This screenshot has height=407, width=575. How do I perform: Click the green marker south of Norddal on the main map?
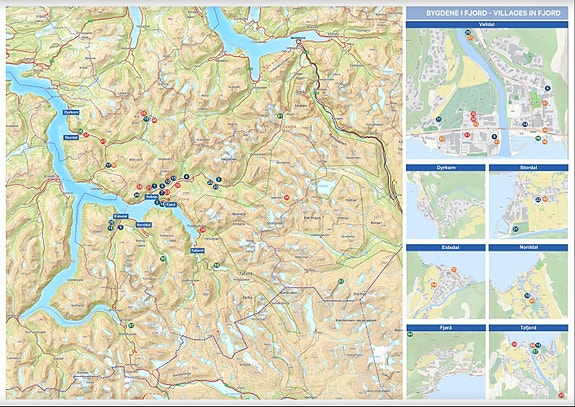[163, 259]
